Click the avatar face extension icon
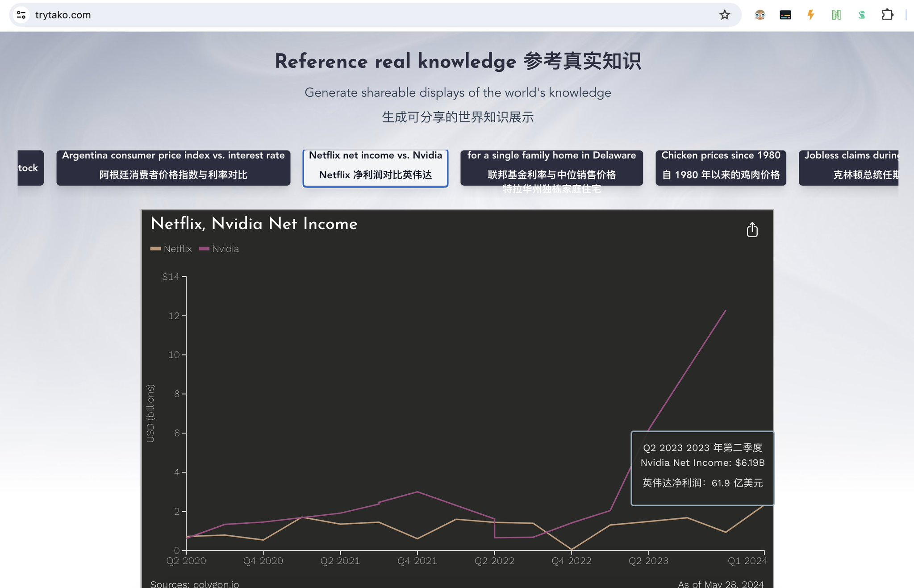This screenshot has height=588, width=914. click(760, 15)
